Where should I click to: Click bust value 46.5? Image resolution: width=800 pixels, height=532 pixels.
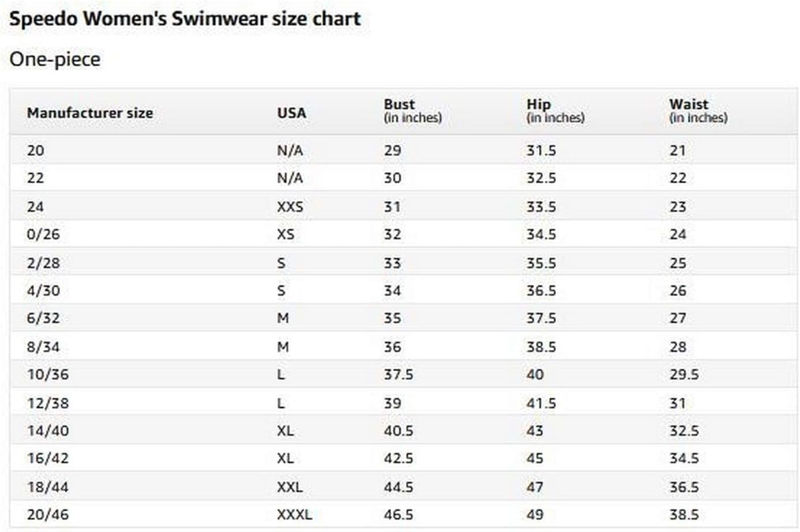(399, 514)
